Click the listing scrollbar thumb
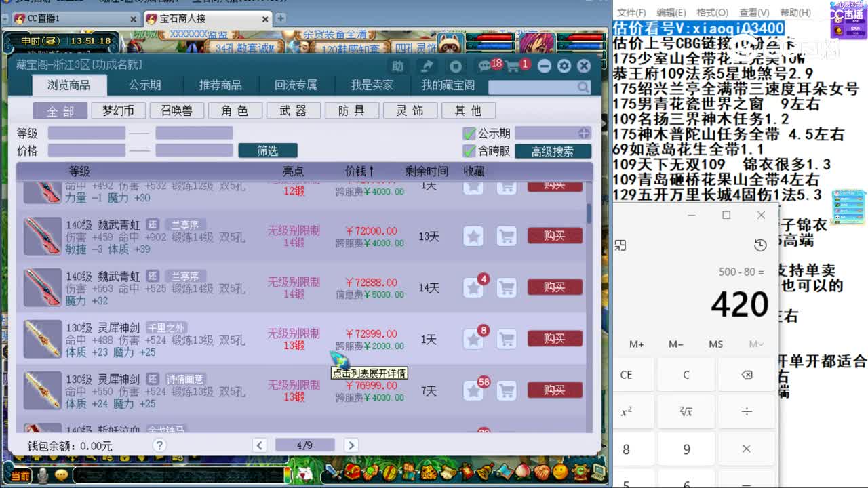The height and width of the screenshot is (488, 868). pos(589,213)
